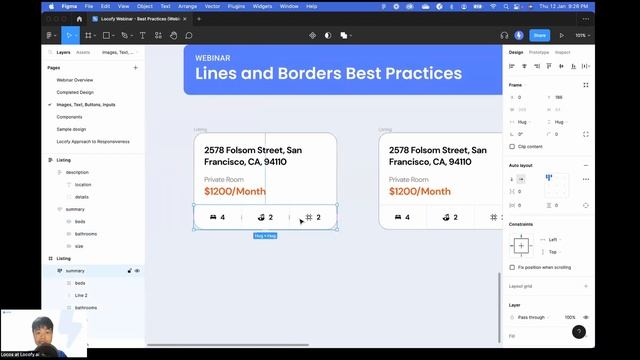The image size is (640, 360).
Task: Enable the Clip content checkbox
Action: pyautogui.click(x=512, y=147)
